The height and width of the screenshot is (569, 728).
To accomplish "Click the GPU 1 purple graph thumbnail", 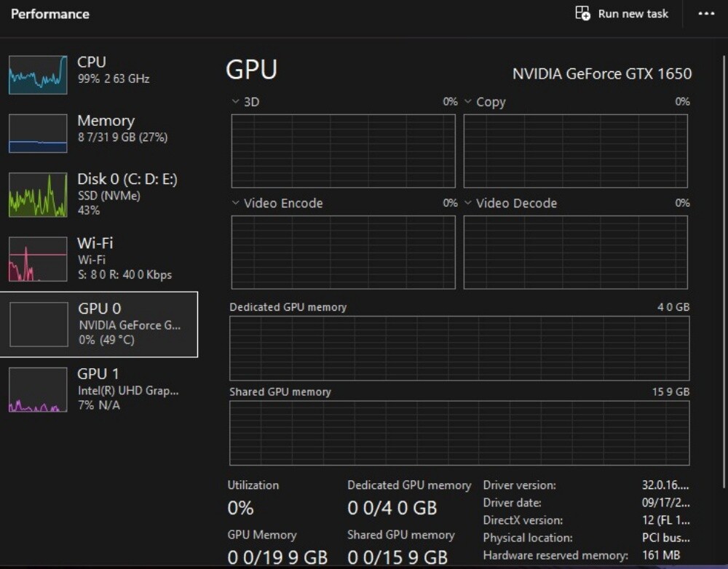I will point(38,389).
